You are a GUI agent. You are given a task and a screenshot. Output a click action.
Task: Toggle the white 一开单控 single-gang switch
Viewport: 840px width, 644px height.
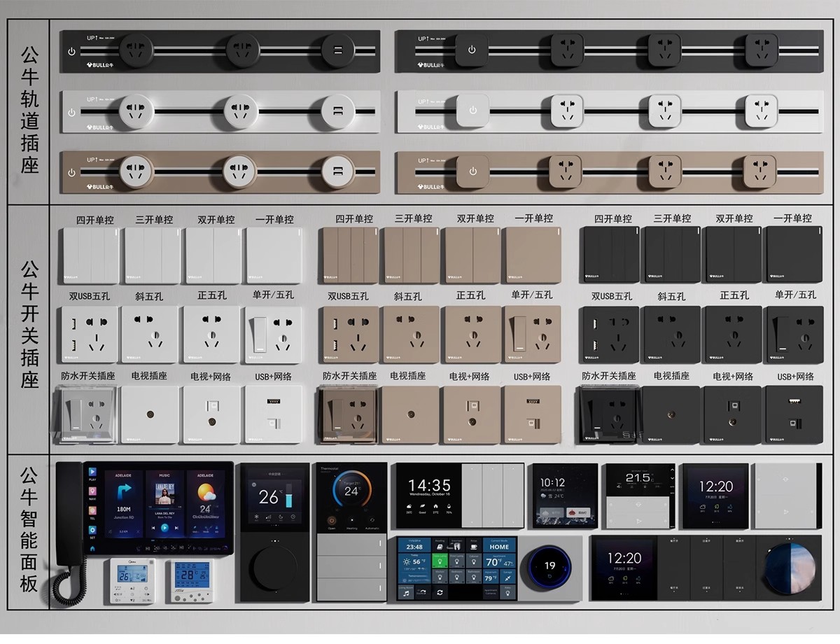[x=275, y=255]
